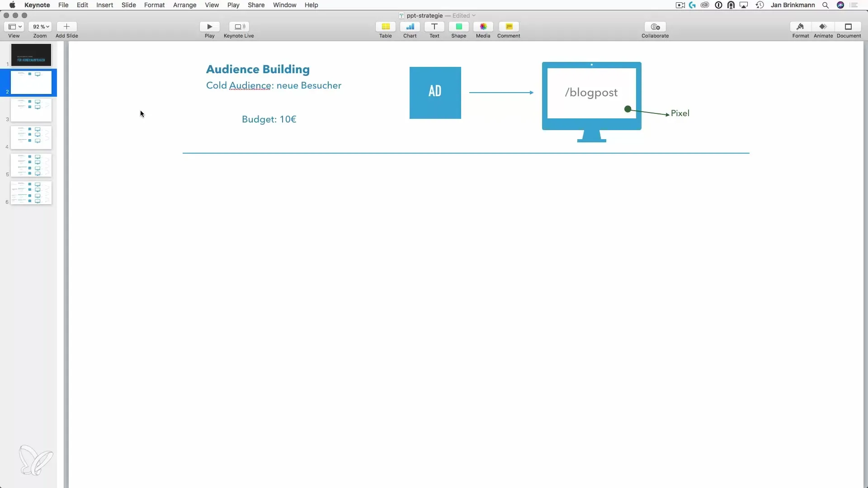Select slide 3 thumbnail in navigator
Viewport: 868px width, 488px height.
pos(31,110)
